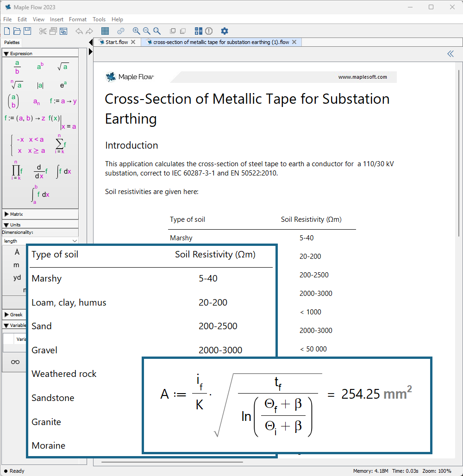463x476 pixels.
Task: Click the Undo arrow icon
Action: click(79, 31)
